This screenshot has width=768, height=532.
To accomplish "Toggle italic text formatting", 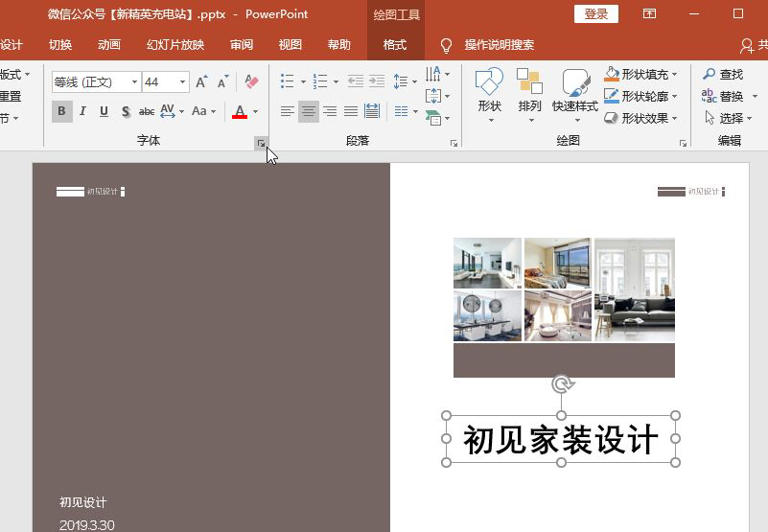I will [83, 111].
